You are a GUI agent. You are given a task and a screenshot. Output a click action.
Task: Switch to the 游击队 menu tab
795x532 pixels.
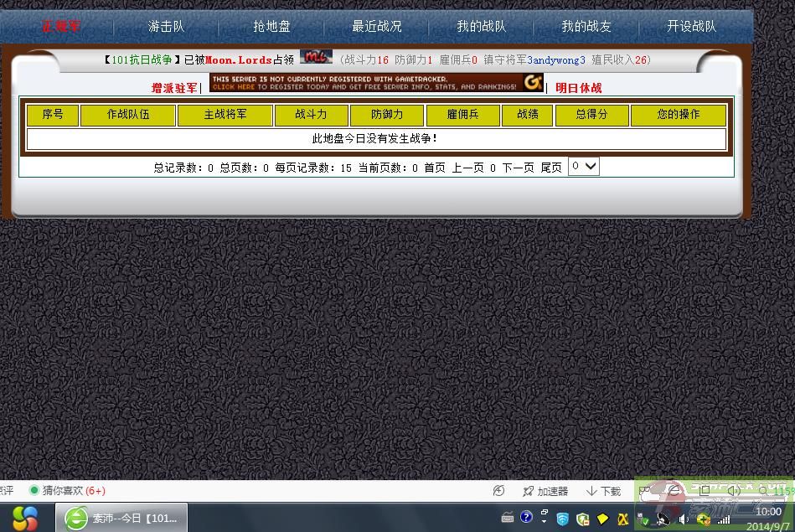pos(165,26)
